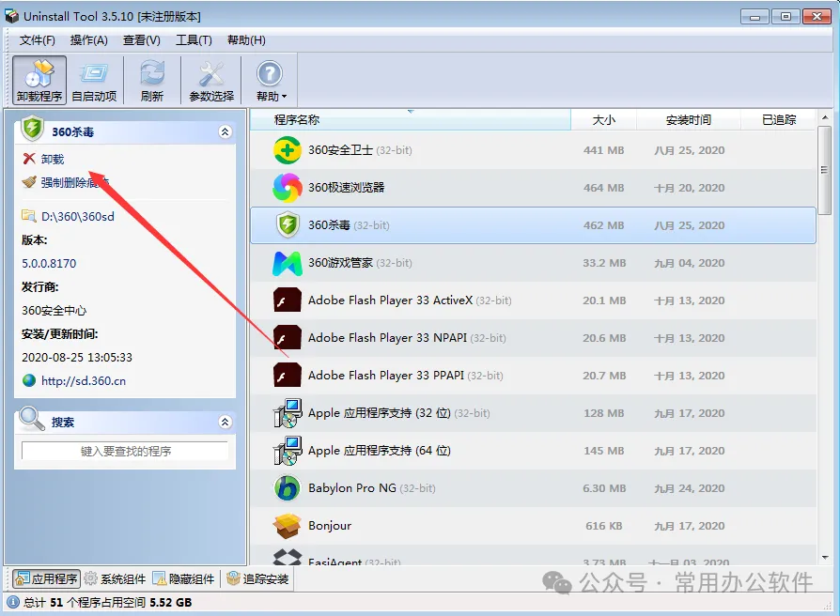Click 卸载 uninstall link for 360杀毒

53,159
